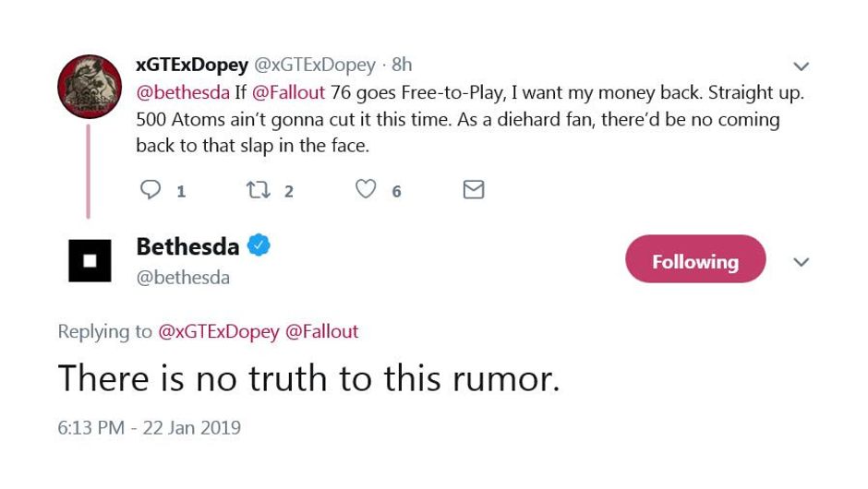Click xGTExDopey bold display name
The height and width of the screenshot is (489, 868).
tap(192, 66)
